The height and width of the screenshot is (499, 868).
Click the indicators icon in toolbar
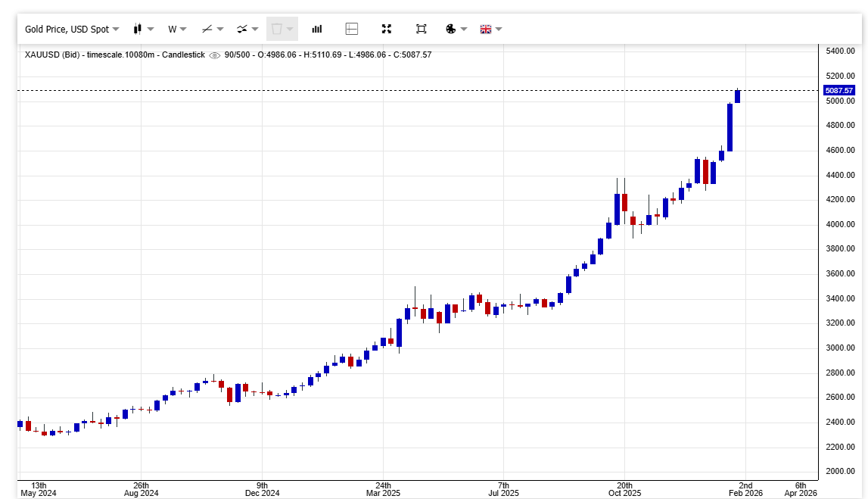[242, 29]
